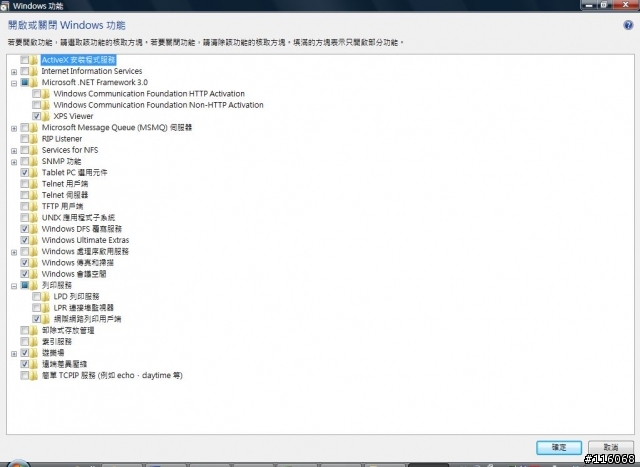Expand the SNMP feature node

tap(14, 162)
